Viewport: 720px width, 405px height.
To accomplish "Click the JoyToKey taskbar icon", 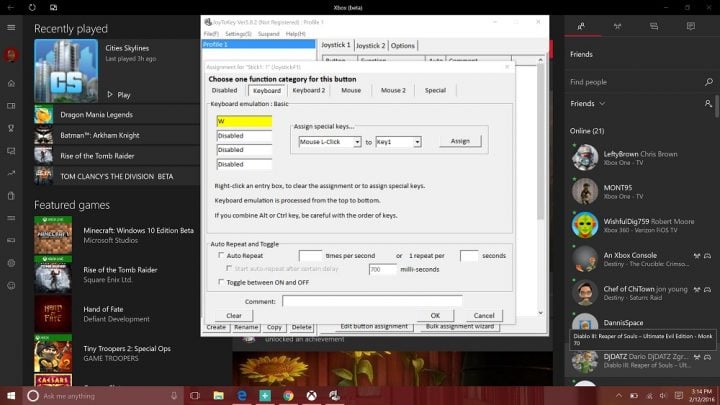I will pos(335,395).
